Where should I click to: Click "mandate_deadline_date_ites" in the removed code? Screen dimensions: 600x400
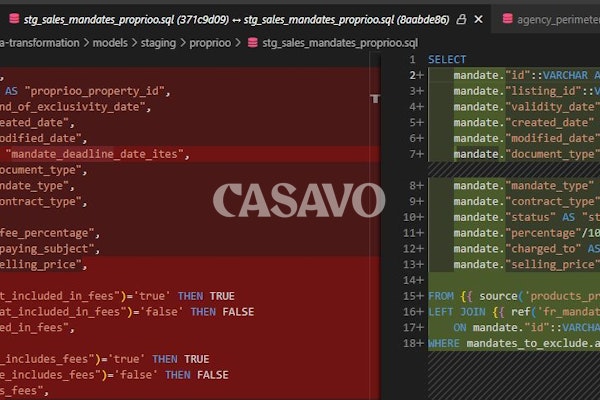click(x=95, y=154)
